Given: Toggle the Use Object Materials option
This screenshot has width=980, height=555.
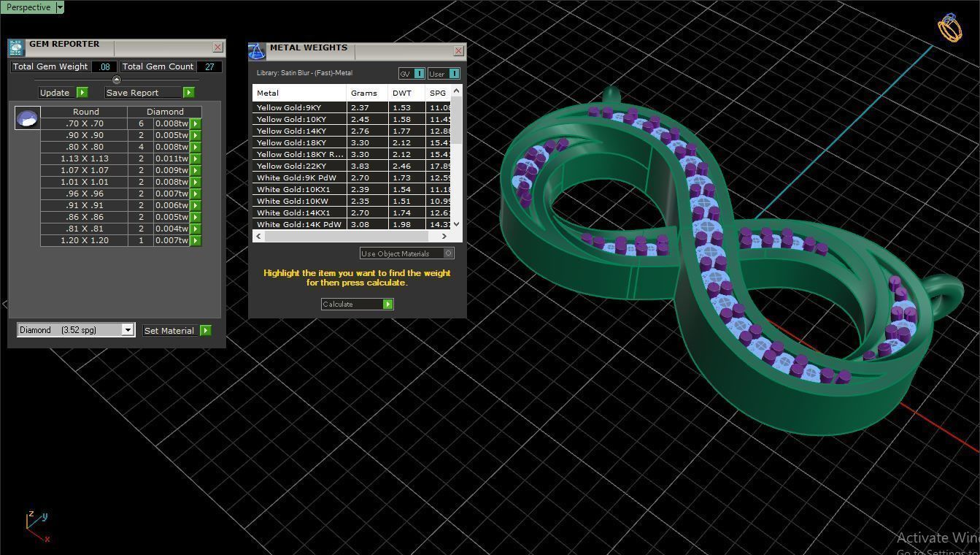Looking at the screenshot, I should click(406, 253).
